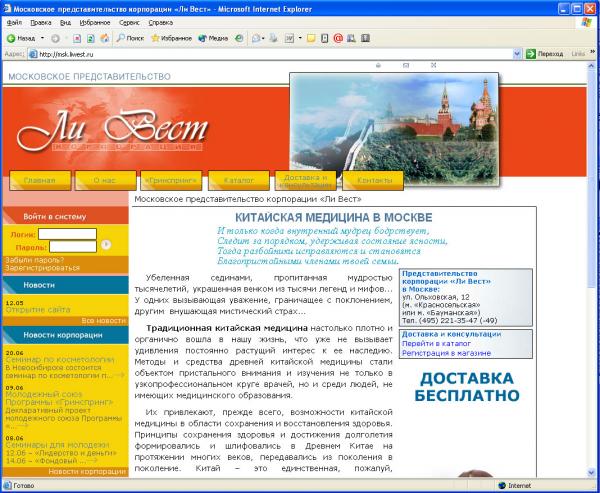
Task: Click the Все новости link
Action: pyautogui.click(x=104, y=321)
